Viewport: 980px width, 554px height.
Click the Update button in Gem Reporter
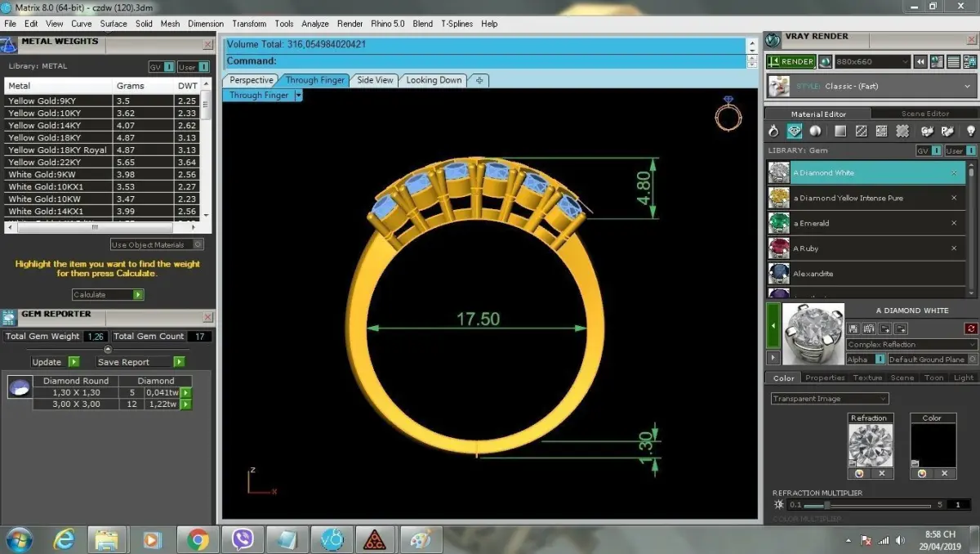click(x=56, y=362)
